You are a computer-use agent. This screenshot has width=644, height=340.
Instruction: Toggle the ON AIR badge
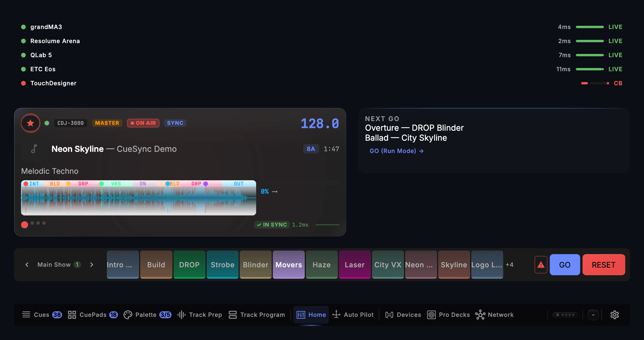pyautogui.click(x=143, y=123)
